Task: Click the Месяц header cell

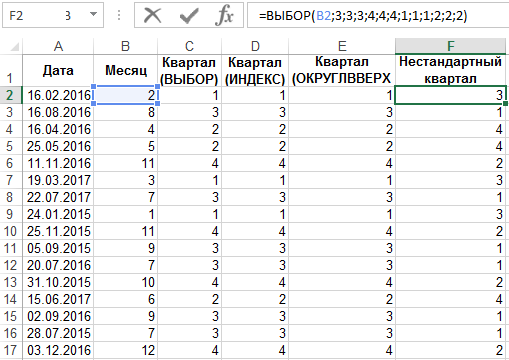Action: tap(125, 70)
